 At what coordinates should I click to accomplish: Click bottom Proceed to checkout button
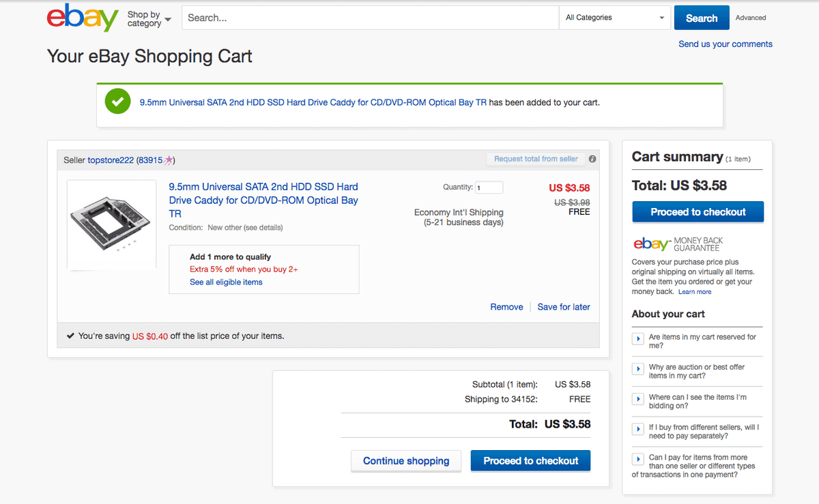click(531, 461)
